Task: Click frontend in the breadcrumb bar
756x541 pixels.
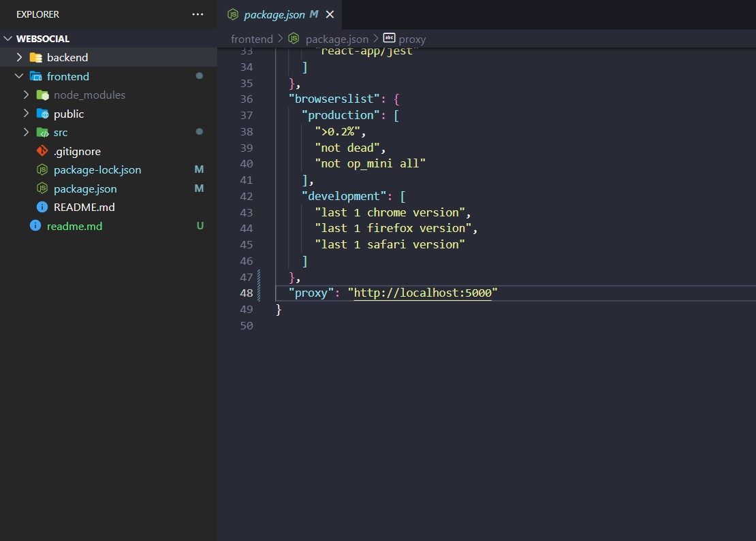Action: coord(252,38)
